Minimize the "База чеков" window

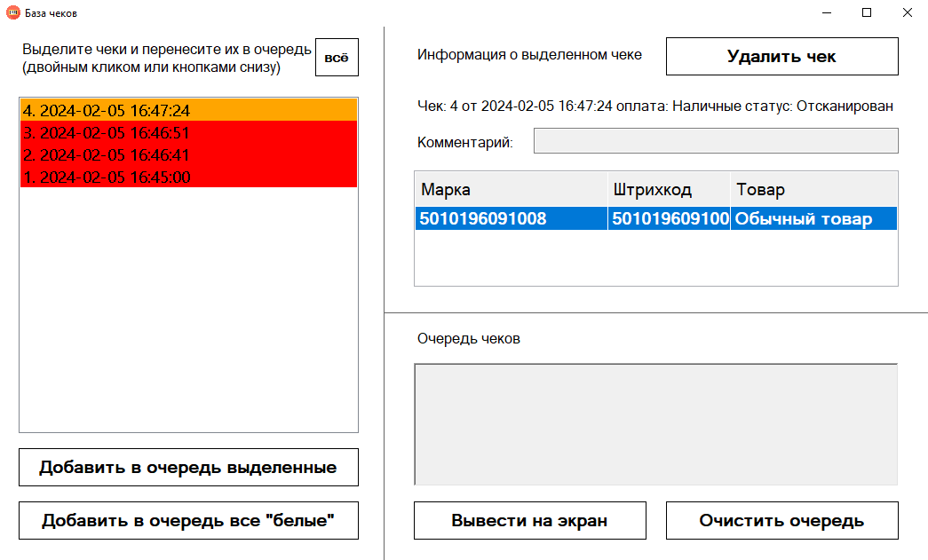(x=826, y=12)
